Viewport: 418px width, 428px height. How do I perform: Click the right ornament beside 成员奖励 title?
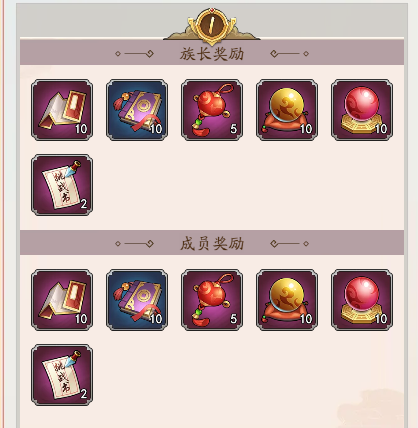point(290,244)
